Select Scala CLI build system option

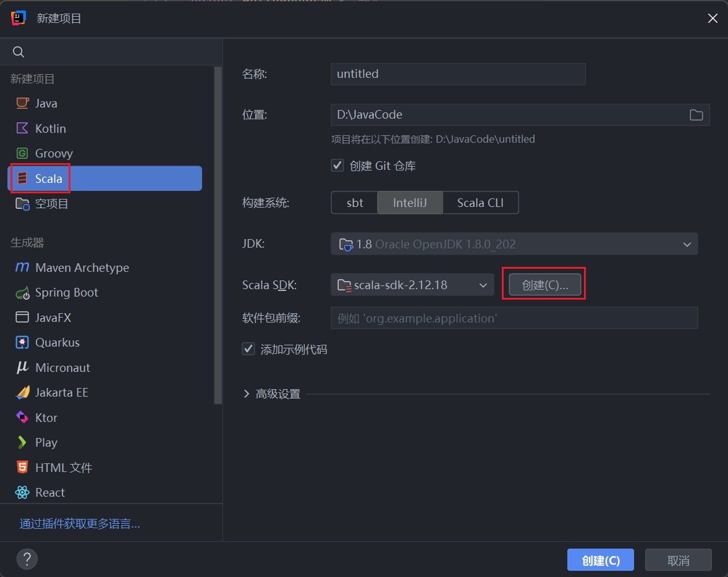480,203
